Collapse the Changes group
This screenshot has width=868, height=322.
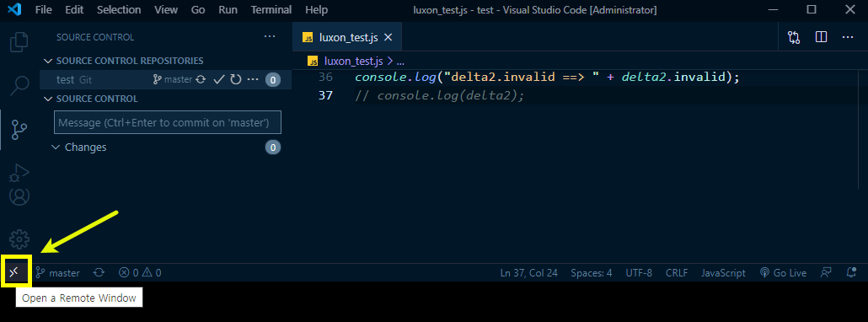click(85, 148)
